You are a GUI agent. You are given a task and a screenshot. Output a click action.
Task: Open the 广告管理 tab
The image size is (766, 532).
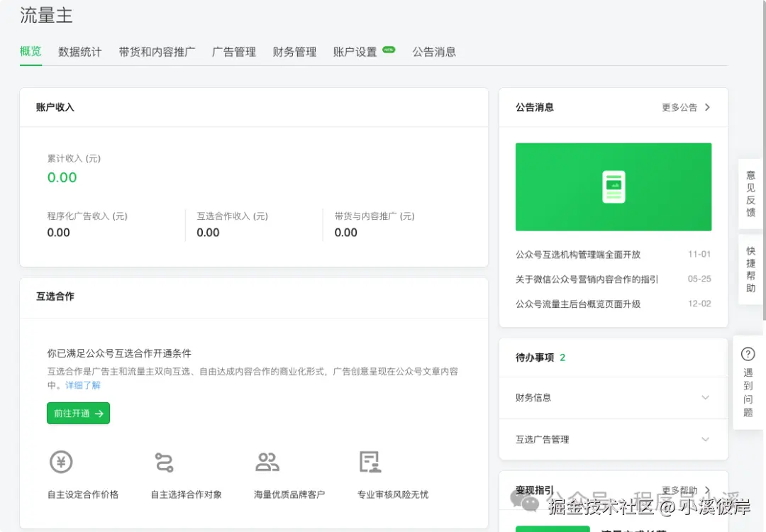pos(233,51)
